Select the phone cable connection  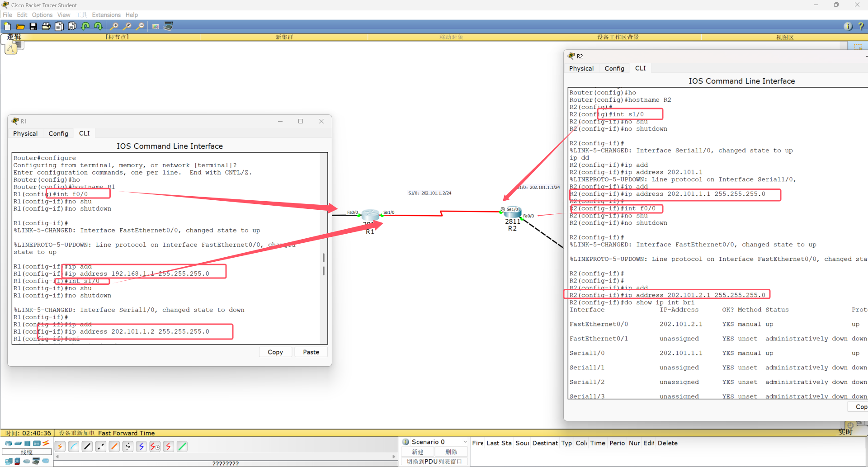[127, 447]
